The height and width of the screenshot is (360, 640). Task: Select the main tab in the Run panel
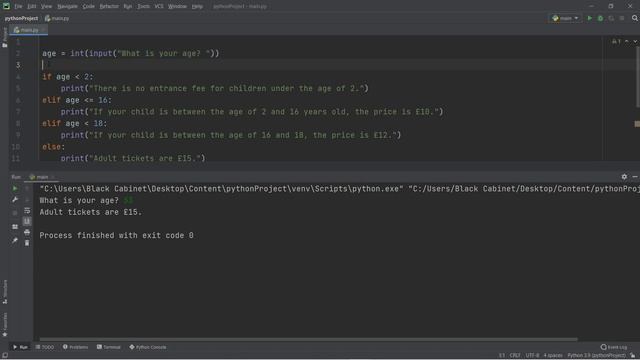(x=42, y=177)
